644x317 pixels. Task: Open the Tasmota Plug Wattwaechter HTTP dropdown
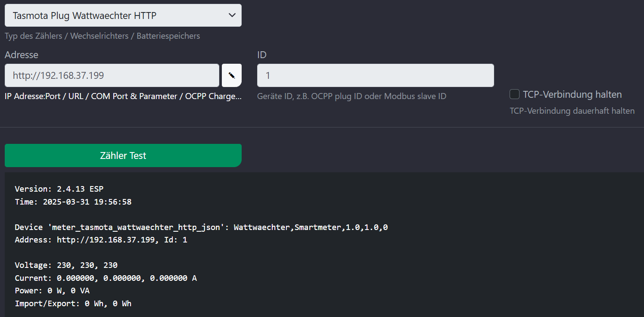coord(123,16)
